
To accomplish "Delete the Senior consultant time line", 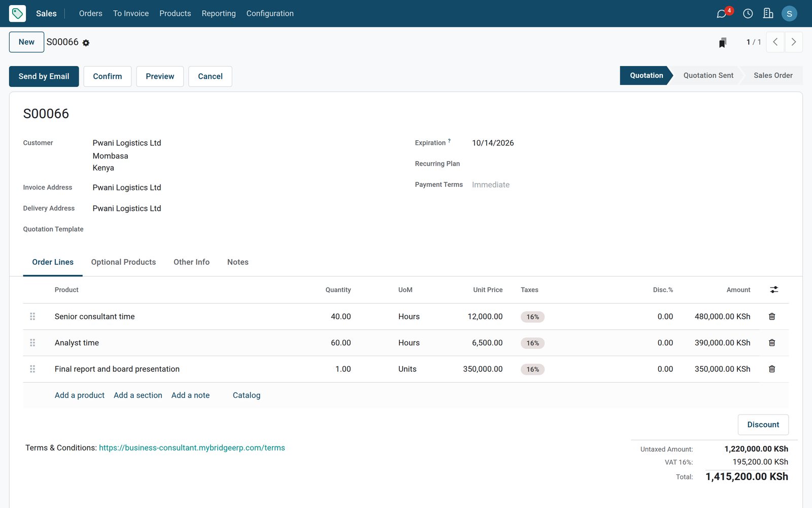I will point(772,316).
